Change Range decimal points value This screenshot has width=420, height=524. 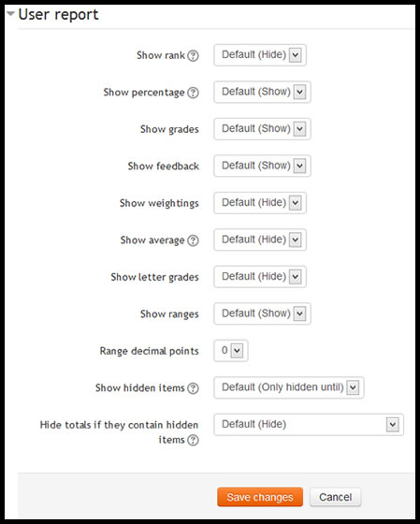point(231,351)
